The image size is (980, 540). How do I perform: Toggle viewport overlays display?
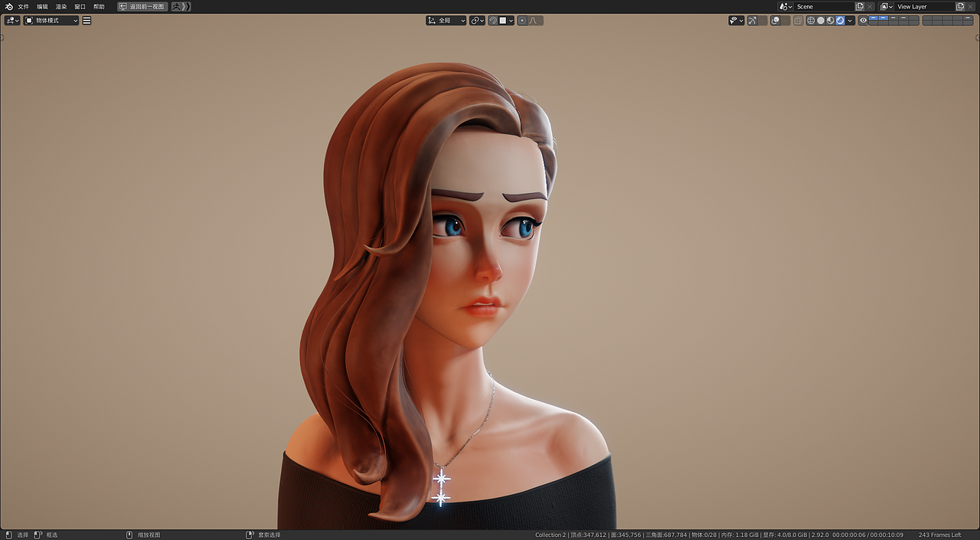coord(776,21)
